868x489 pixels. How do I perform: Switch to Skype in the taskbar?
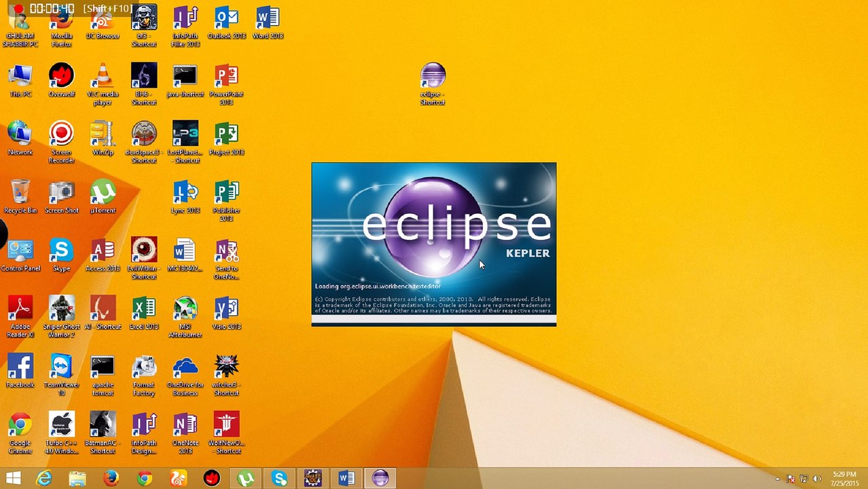279,478
